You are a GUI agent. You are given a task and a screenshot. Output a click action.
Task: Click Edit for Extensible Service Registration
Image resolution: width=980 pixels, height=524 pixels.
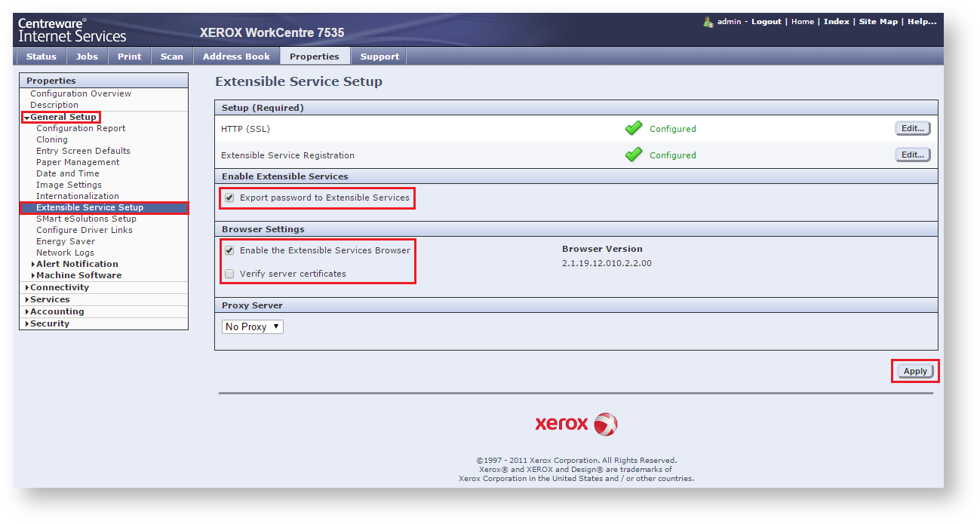tap(913, 155)
